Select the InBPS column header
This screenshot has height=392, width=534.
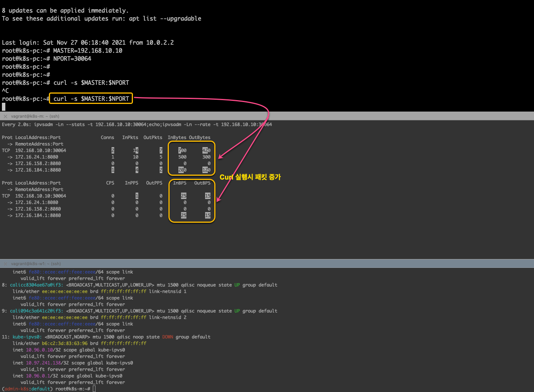[180, 183]
